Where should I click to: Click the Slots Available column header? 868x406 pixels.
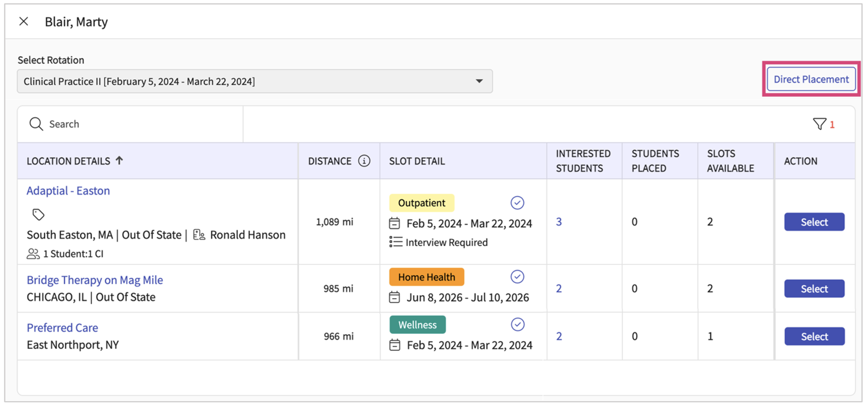click(x=730, y=161)
